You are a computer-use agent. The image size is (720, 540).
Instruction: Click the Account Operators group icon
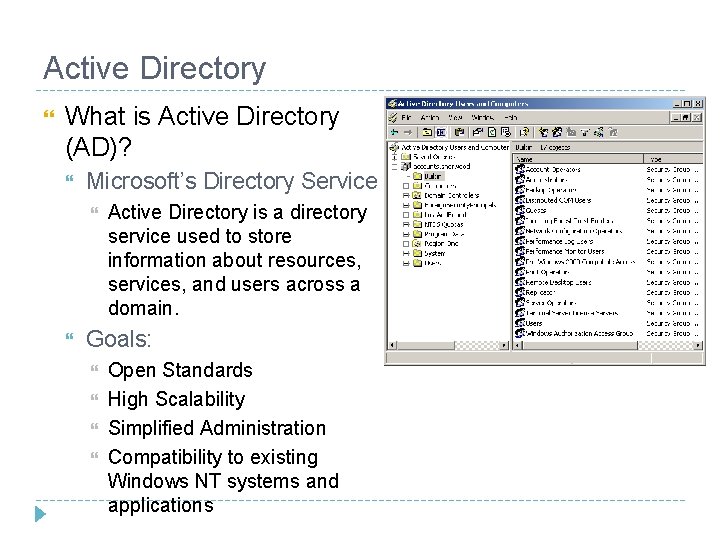pyautogui.click(x=519, y=169)
